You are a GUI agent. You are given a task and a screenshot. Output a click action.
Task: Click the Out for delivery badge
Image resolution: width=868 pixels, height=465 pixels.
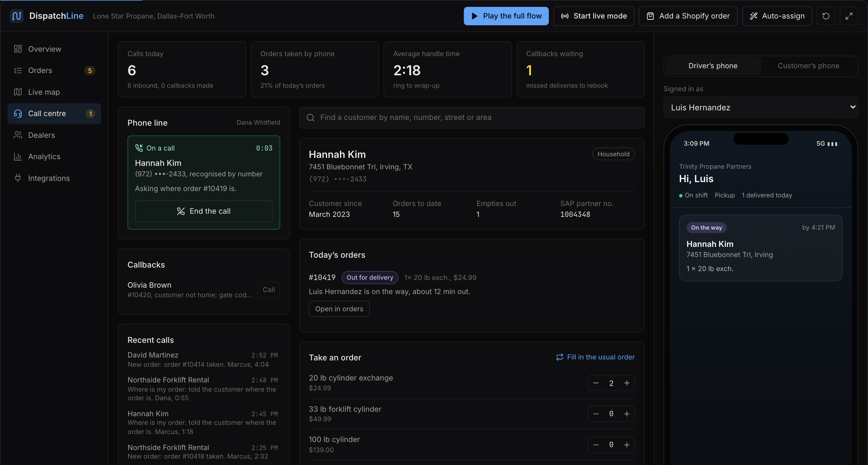[x=370, y=277]
